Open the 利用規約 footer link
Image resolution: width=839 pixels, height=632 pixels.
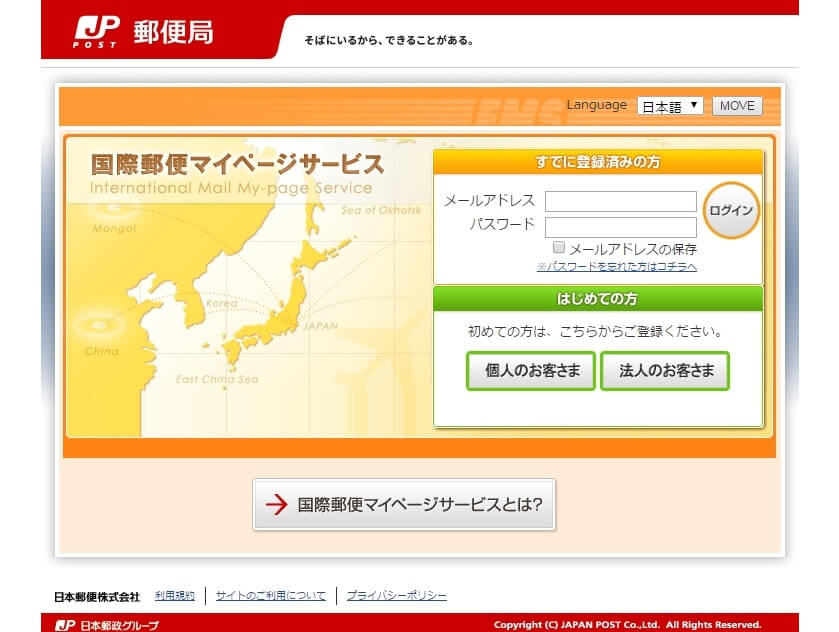pos(175,595)
